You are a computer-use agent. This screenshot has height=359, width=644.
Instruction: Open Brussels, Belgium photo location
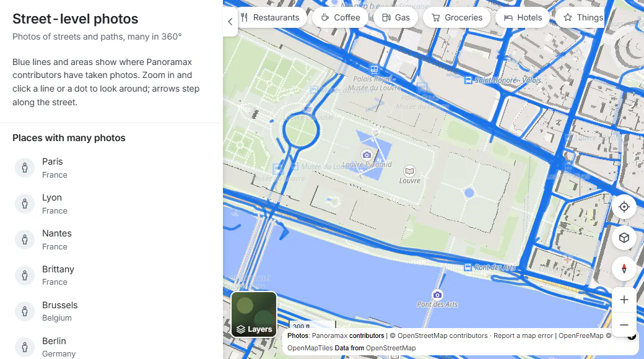(x=111, y=311)
